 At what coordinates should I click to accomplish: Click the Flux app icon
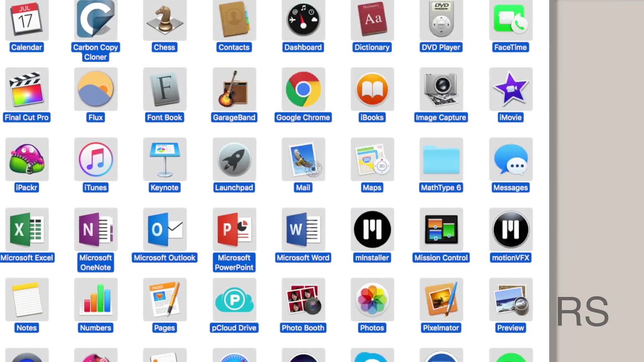coord(96,89)
